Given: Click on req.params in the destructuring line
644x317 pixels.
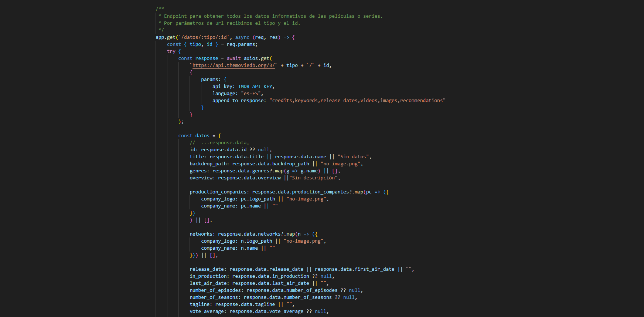Looking at the screenshot, I should point(241,44).
